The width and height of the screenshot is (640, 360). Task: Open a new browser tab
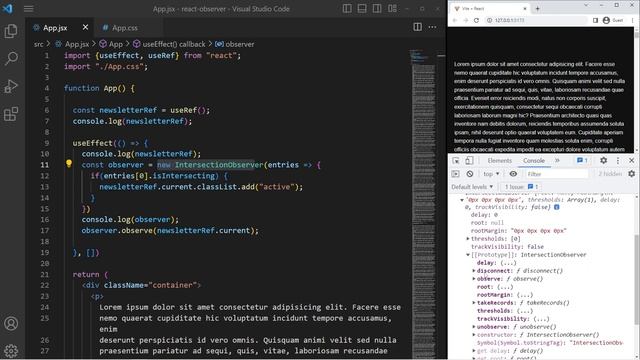537,9
